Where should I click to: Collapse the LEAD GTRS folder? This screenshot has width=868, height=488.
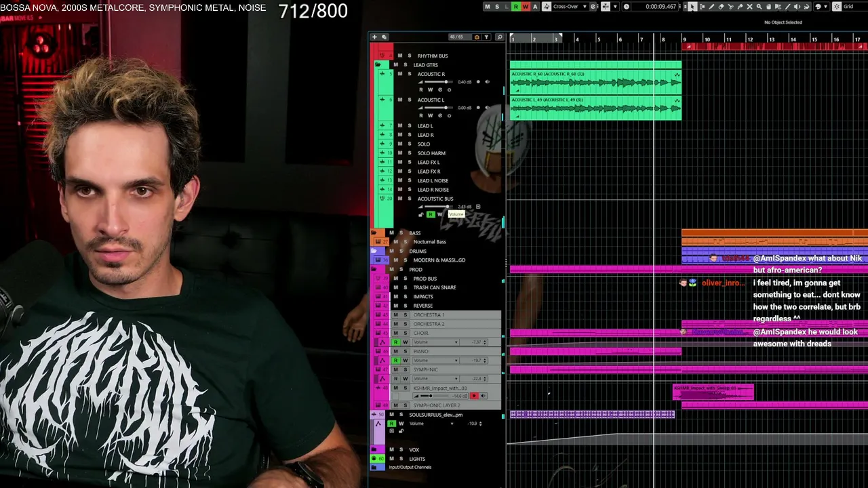378,65
